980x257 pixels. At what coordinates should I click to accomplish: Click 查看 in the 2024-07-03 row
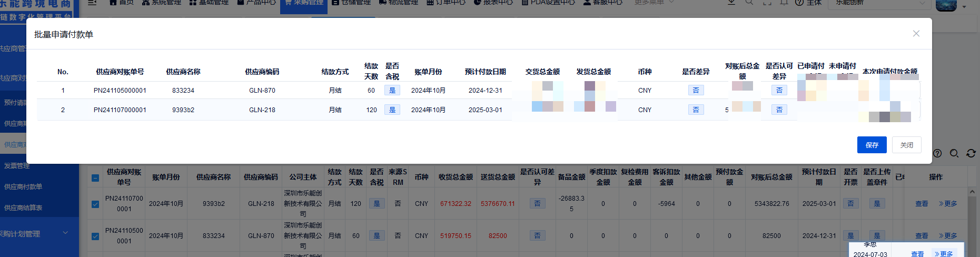tap(917, 254)
